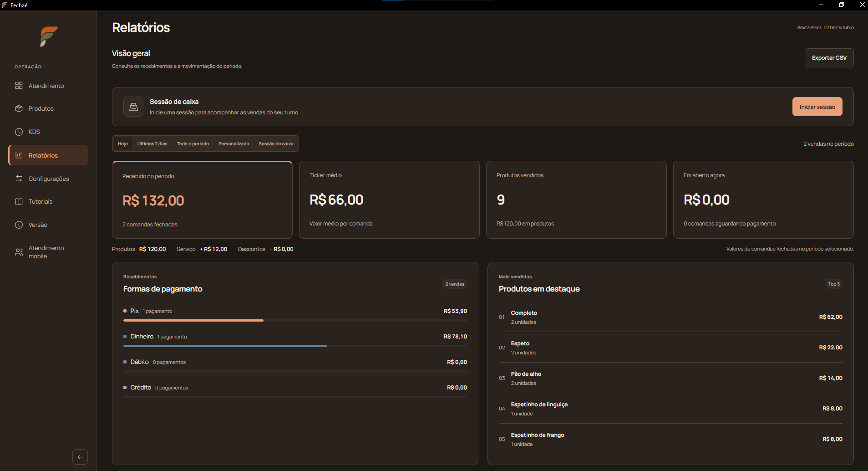Screen dimensions: 868x471
Task: Click the Exportar CSV button
Action: [x=829, y=58]
